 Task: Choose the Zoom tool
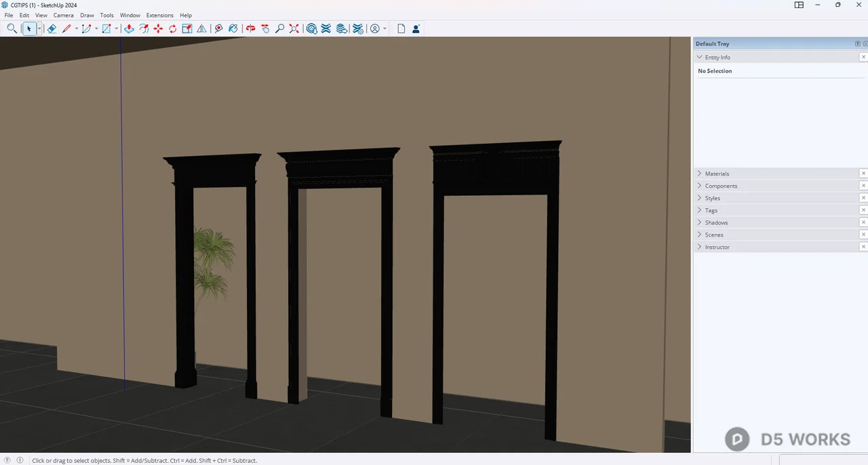(279, 28)
